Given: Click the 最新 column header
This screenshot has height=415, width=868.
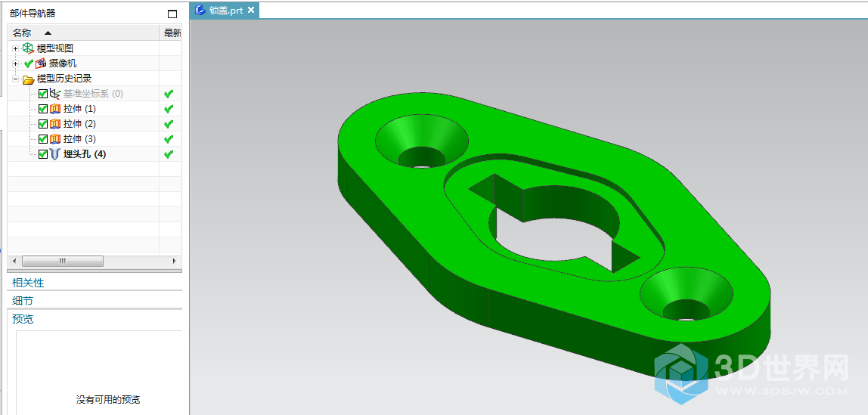Looking at the screenshot, I should (171, 33).
